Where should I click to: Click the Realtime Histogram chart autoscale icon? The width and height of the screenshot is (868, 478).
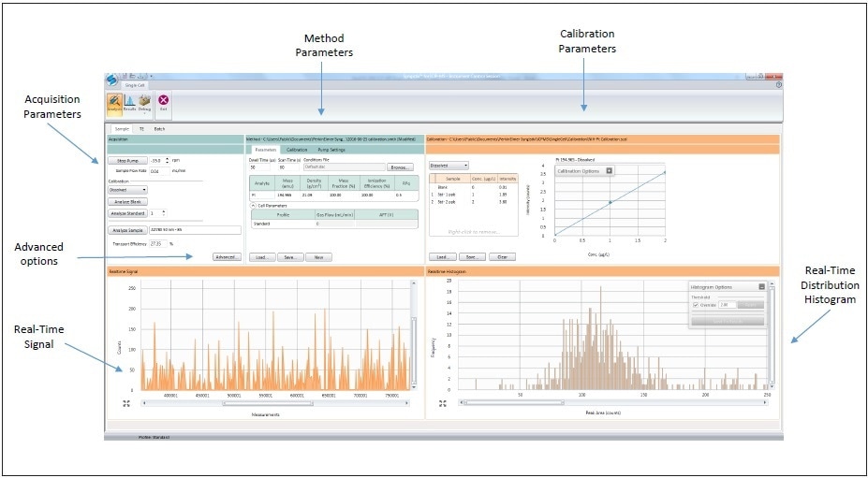tap(442, 403)
